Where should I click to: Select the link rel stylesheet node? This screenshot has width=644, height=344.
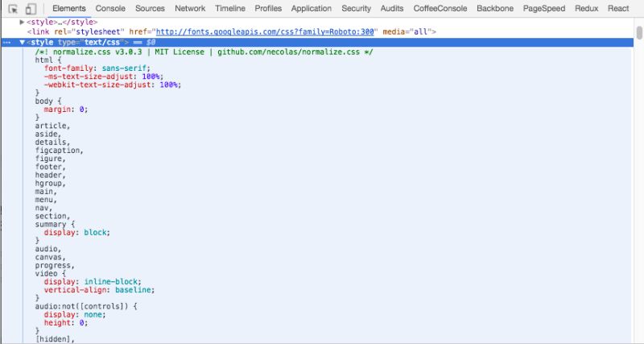pyautogui.click(x=232, y=31)
